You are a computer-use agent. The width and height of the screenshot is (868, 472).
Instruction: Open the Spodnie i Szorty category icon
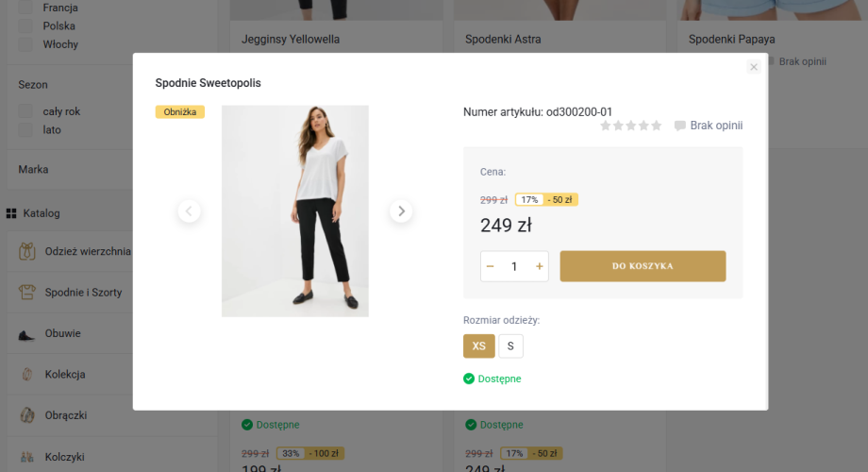26,293
